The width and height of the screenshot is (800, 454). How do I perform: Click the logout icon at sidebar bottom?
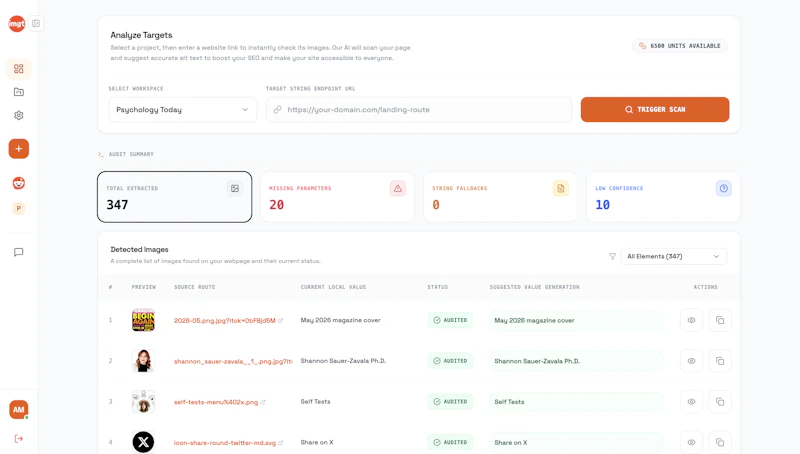(19, 439)
